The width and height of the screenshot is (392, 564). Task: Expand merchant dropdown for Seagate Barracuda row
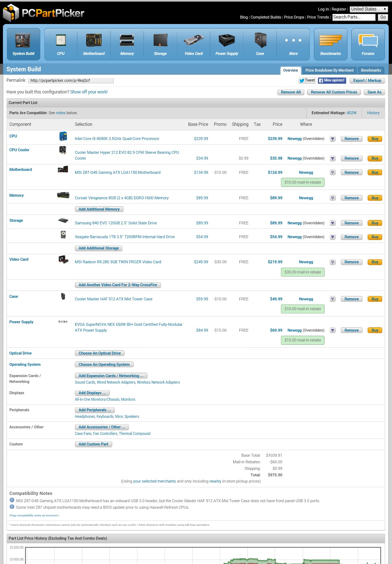(x=333, y=237)
